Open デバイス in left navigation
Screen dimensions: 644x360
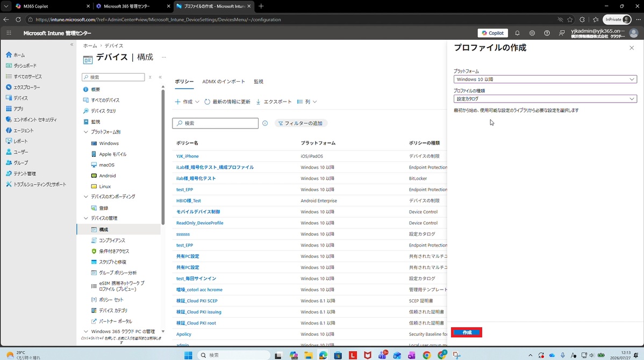pos(17,98)
